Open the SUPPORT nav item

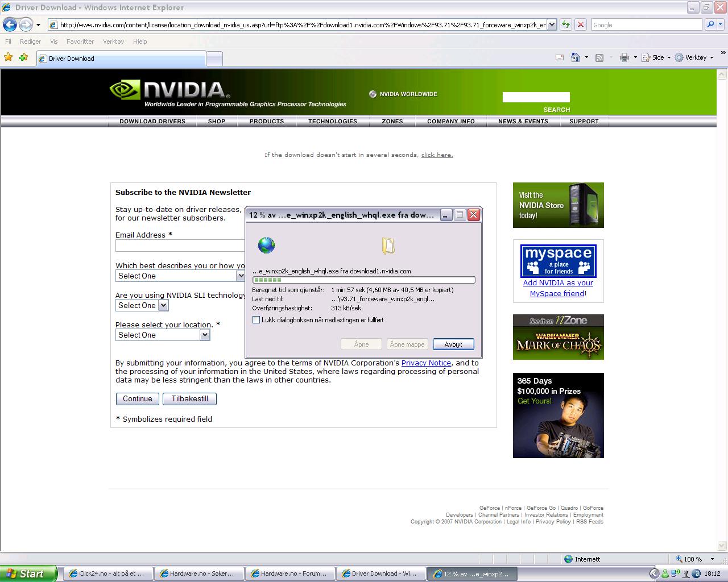(x=584, y=121)
